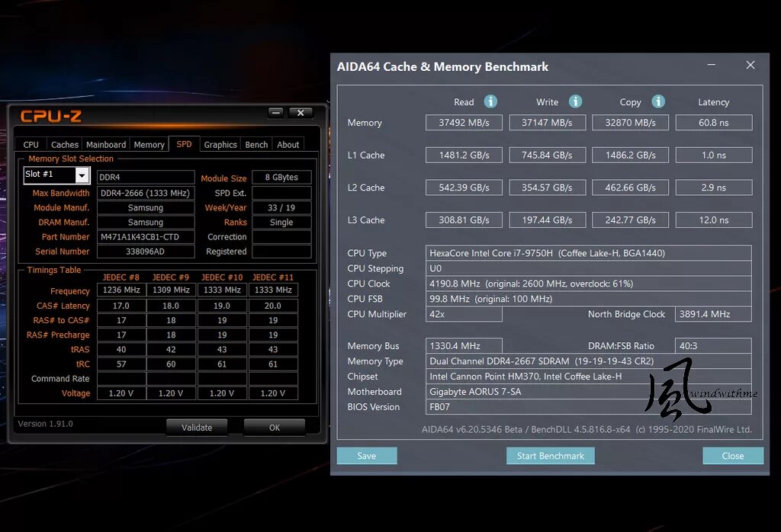Screen dimensions: 781x532
Task: Click the Copy info icon in AIDA64
Action: click(x=658, y=101)
